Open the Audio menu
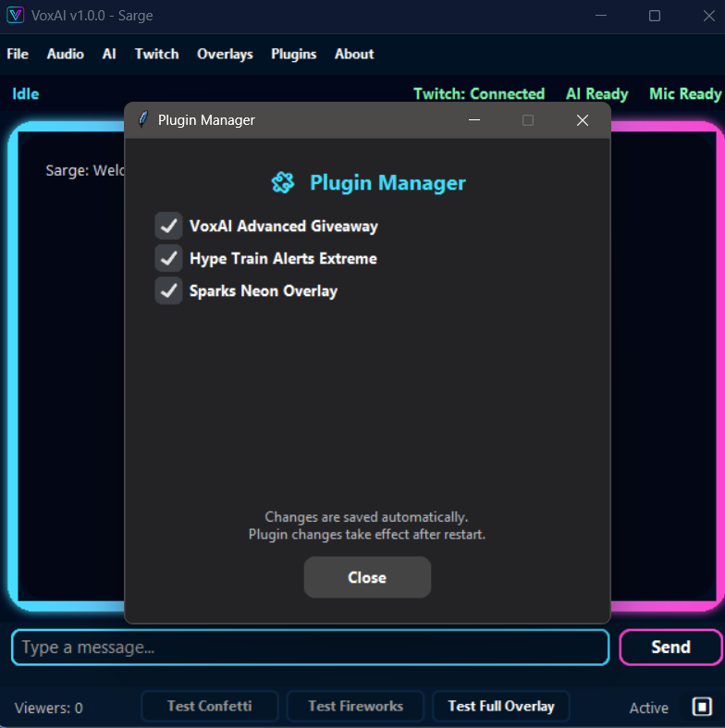725x728 pixels. [x=66, y=54]
